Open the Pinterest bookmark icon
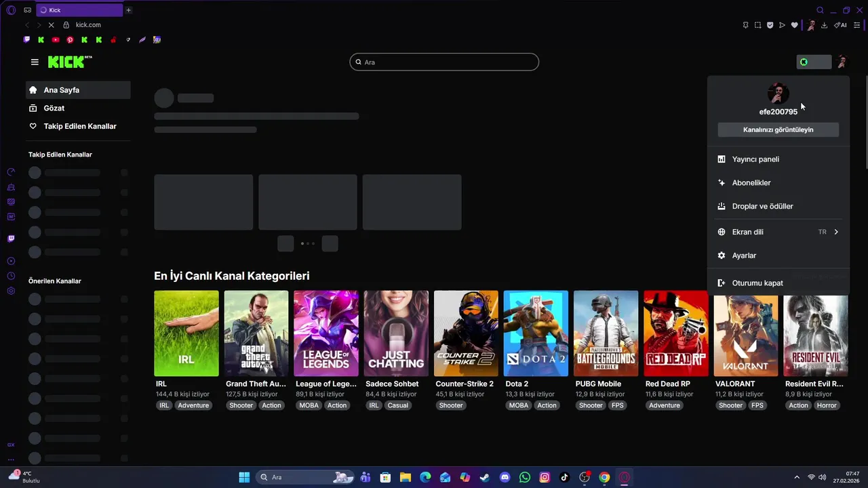Screen dimensions: 868x488 click(x=70, y=40)
